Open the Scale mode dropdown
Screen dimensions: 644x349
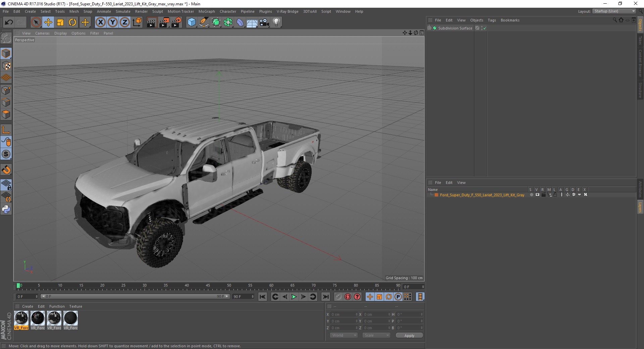[376, 335]
